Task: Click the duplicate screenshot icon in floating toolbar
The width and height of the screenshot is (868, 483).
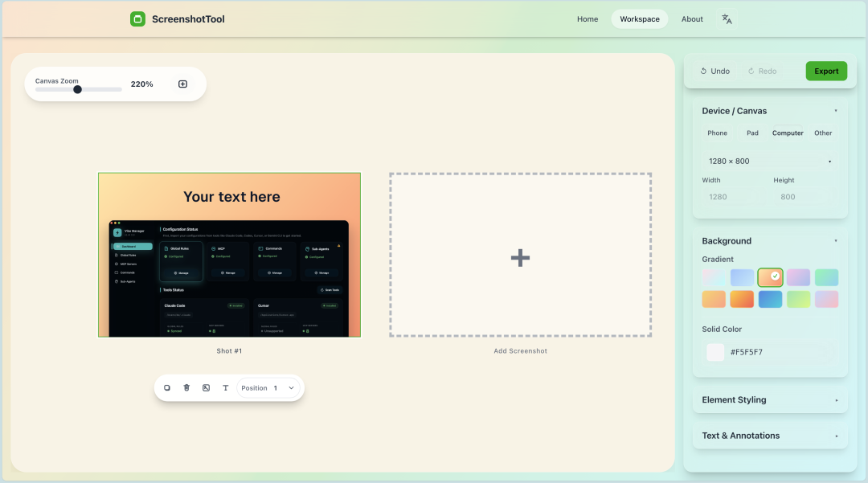Action: pos(167,388)
